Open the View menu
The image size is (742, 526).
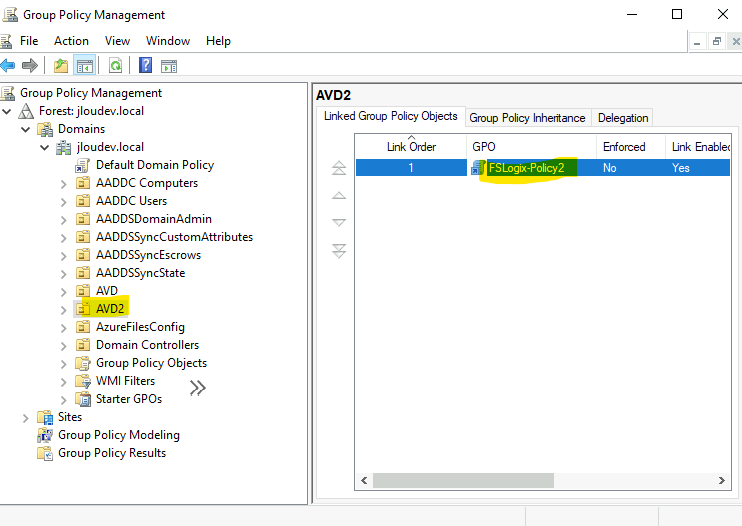[117, 41]
